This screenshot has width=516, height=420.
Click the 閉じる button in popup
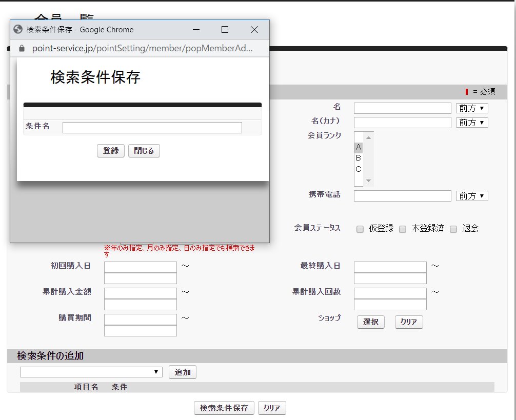point(144,151)
